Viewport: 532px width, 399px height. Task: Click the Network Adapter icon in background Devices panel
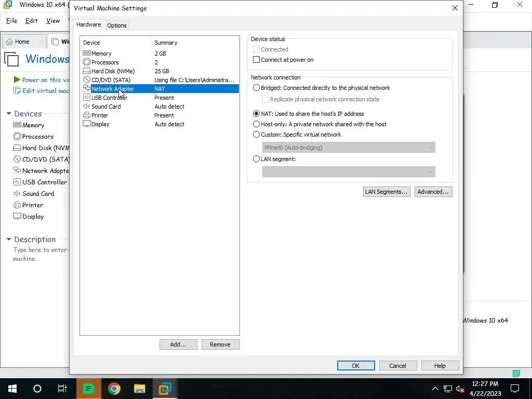tap(17, 170)
